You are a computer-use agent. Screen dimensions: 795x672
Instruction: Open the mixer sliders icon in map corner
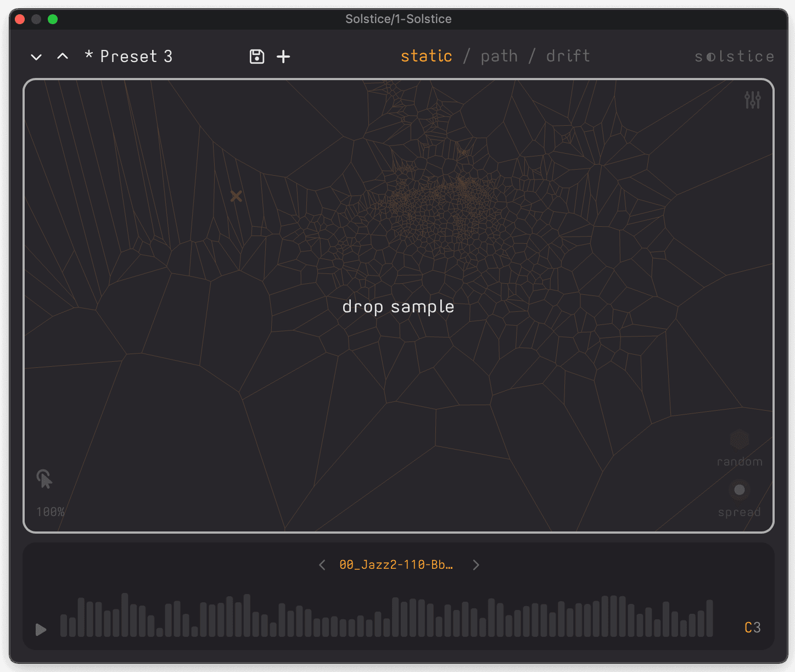752,99
